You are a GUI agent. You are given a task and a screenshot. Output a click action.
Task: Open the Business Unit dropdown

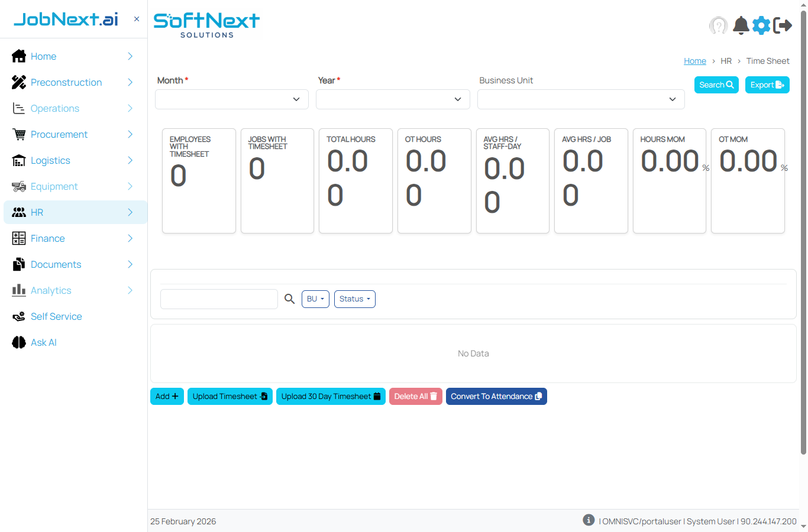click(580, 99)
